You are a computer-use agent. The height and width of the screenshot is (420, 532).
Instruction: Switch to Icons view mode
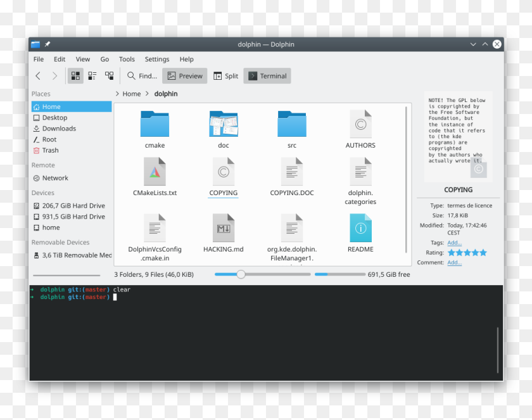pyautogui.click(x=75, y=75)
